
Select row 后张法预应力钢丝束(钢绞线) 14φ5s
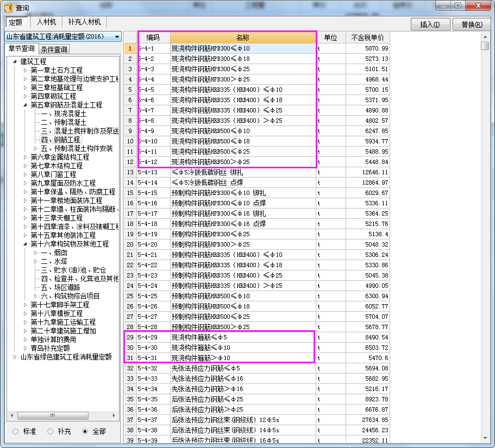click(x=243, y=430)
